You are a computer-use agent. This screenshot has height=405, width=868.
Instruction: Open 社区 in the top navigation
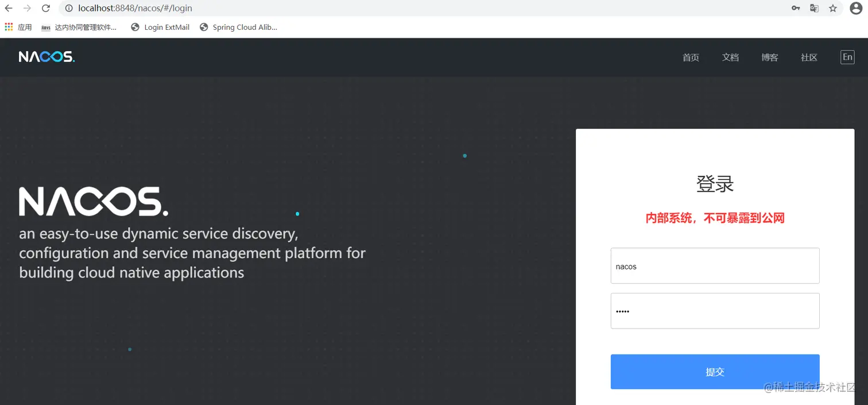point(809,57)
